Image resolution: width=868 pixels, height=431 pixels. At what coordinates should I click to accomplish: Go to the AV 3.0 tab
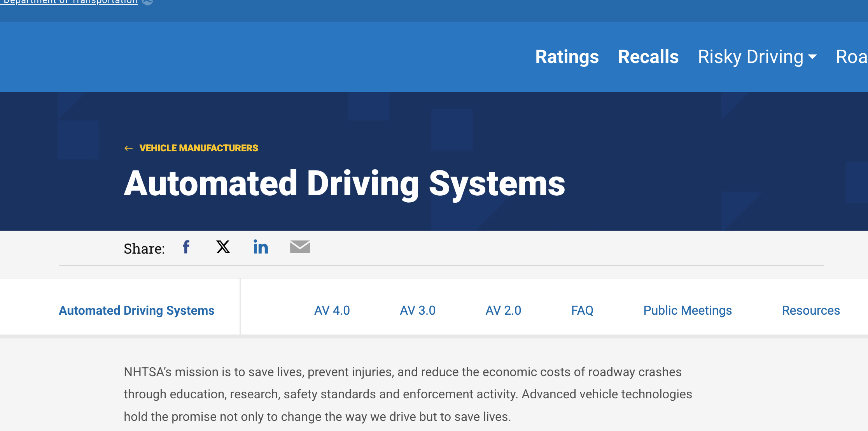pyautogui.click(x=418, y=310)
